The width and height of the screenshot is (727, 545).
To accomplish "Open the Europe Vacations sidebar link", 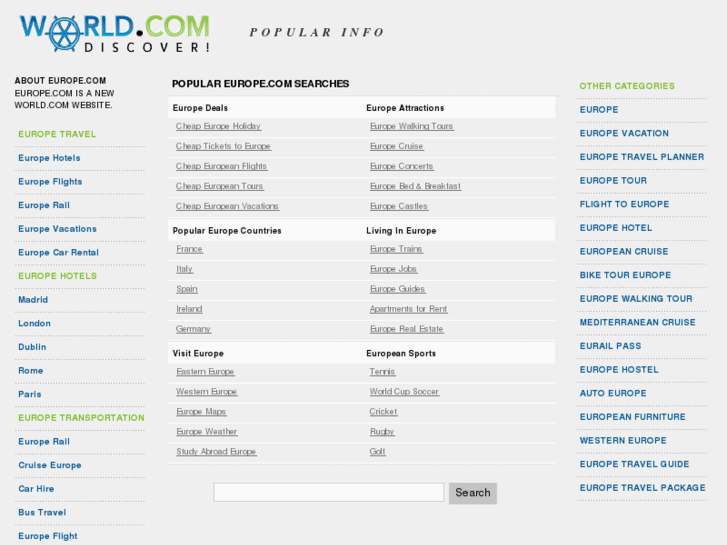I will 57,229.
